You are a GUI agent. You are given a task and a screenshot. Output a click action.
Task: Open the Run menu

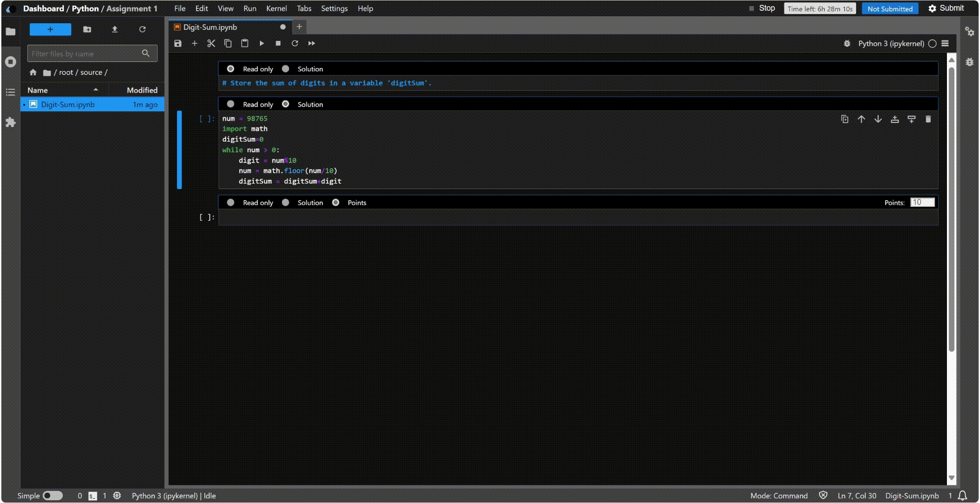(x=250, y=8)
